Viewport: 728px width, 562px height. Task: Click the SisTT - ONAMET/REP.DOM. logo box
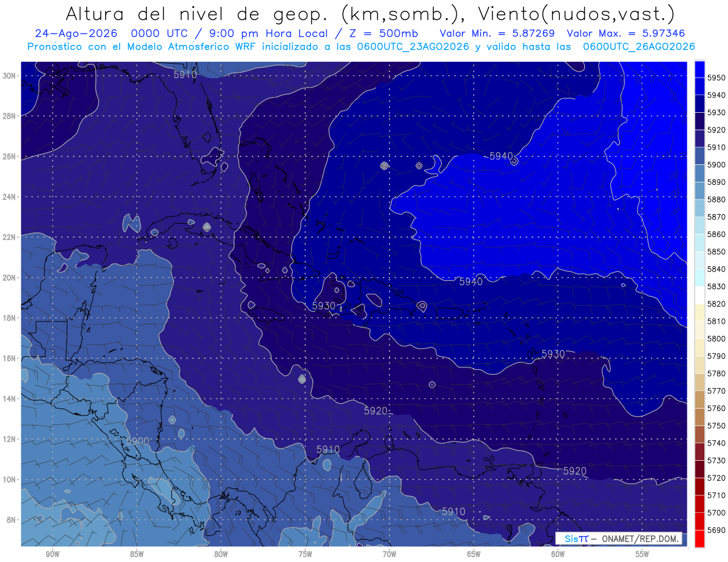pos(619,538)
